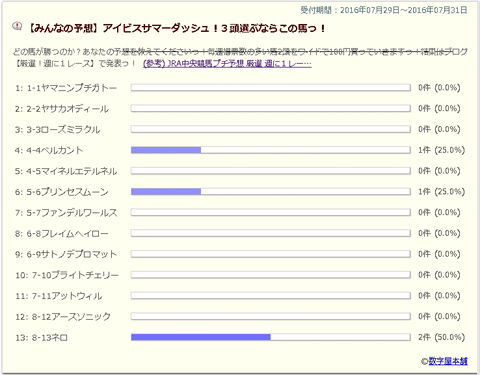Open the 数字屋本舗 copyright link

[x=448, y=361]
